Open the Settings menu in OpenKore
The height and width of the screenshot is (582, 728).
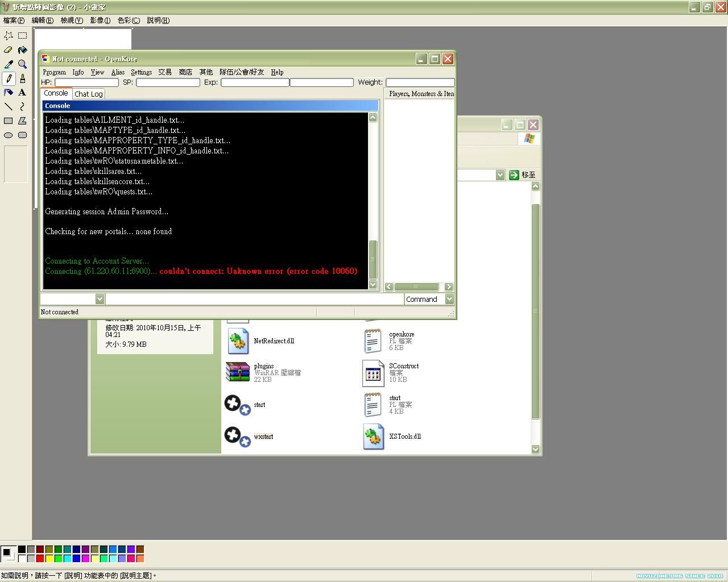(141, 72)
